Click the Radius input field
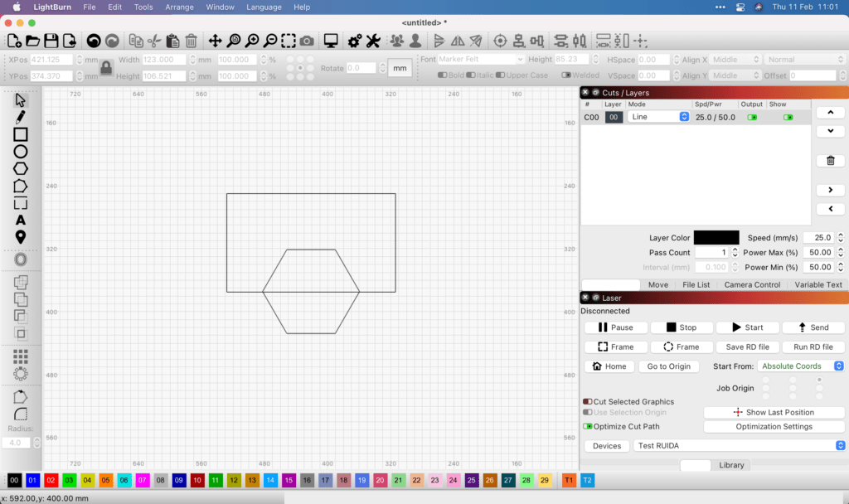This screenshot has height=504, width=849. tap(14, 442)
